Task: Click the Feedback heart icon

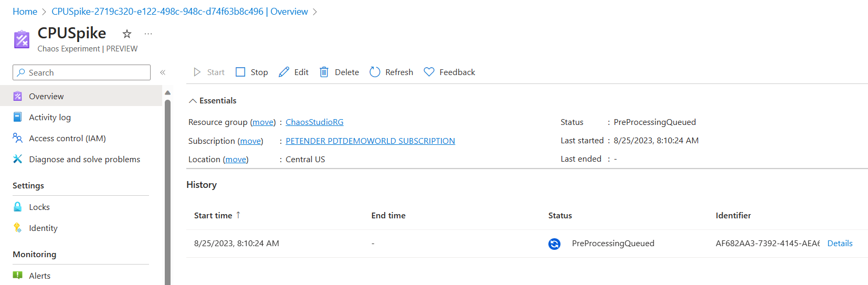Action: click(x=429, y=72)
